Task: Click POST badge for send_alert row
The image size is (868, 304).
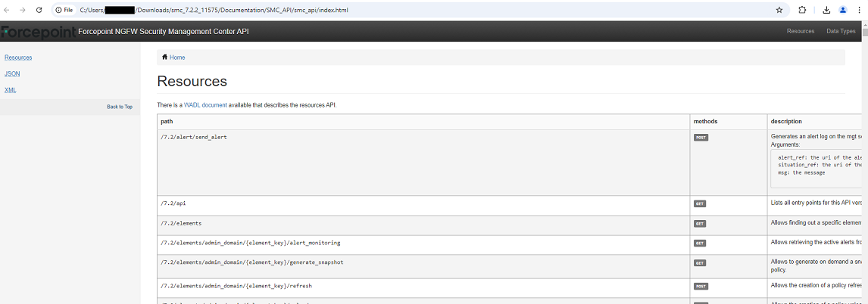Action: click(x=701, y=137)
